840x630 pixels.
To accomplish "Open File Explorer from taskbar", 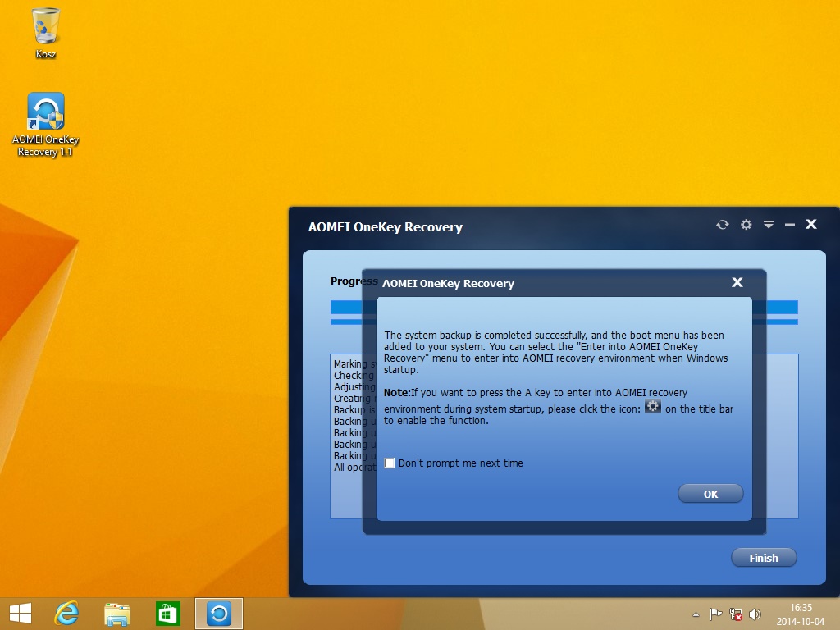I will pos(116,614).
